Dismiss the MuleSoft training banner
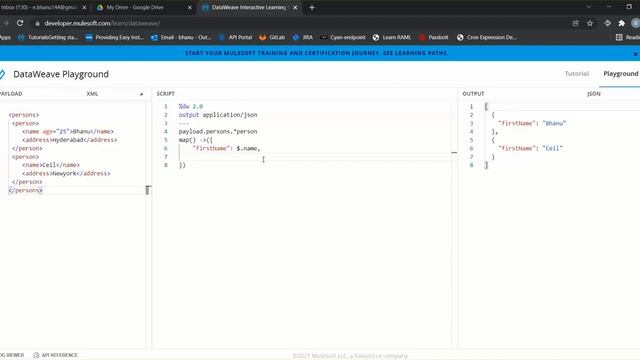 [635, 53]
